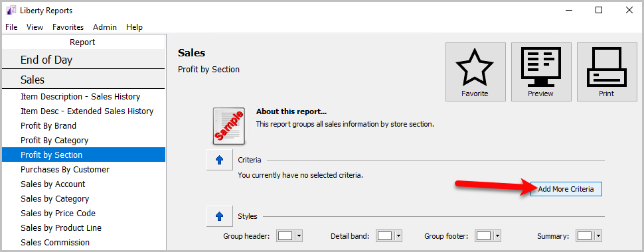Click the Detail band color swatch
644x252 pixels.
coord(385,236)
